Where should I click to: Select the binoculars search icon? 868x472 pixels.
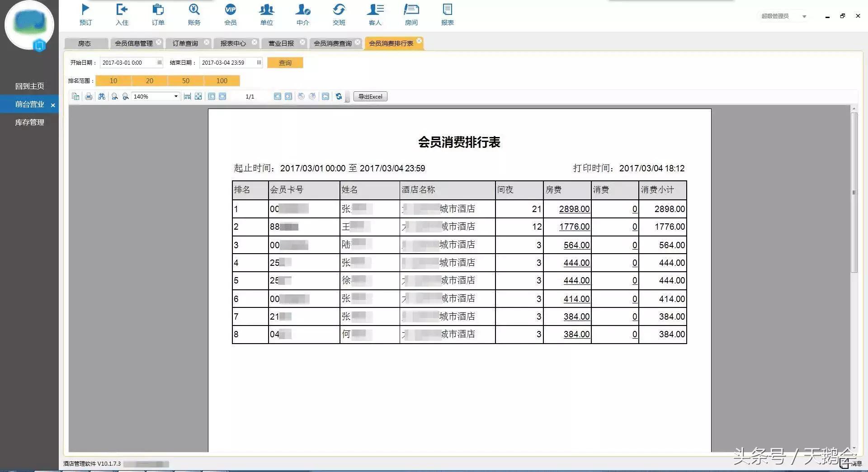[102, 96]
